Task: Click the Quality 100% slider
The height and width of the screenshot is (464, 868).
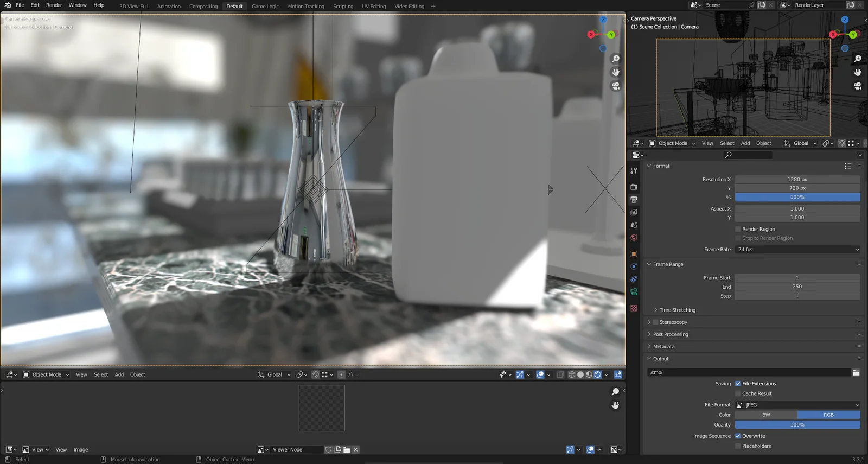Action: [x=797, y=425]
